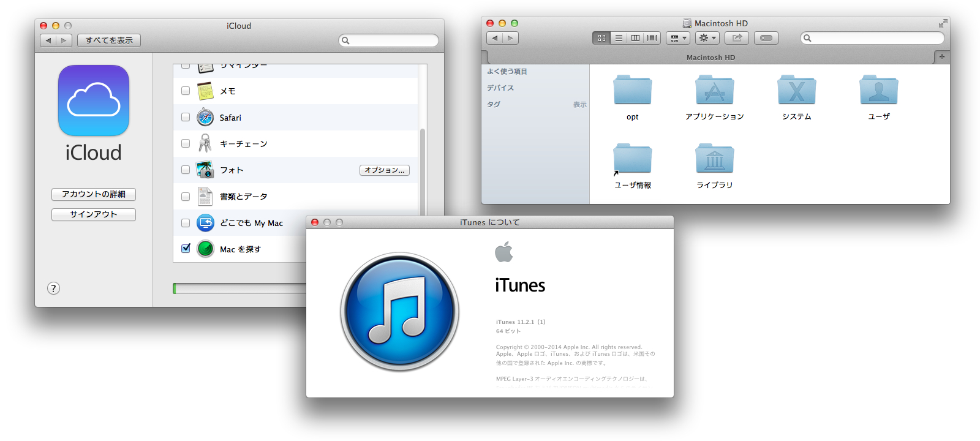The image size is (980, 441).
Task: Enter full screen in Macintosh HD window
Action: (943, 23)
